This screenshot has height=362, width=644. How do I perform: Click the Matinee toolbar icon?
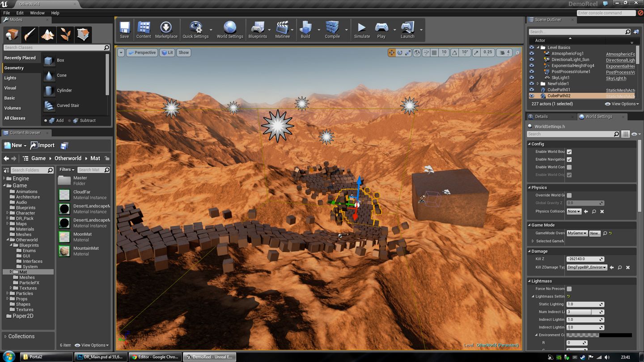tap(282, 29)
